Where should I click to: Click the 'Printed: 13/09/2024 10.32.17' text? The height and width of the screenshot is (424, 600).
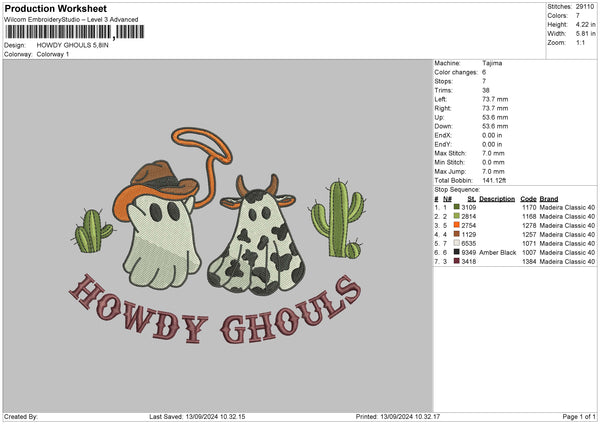click(x=398, y=416)
